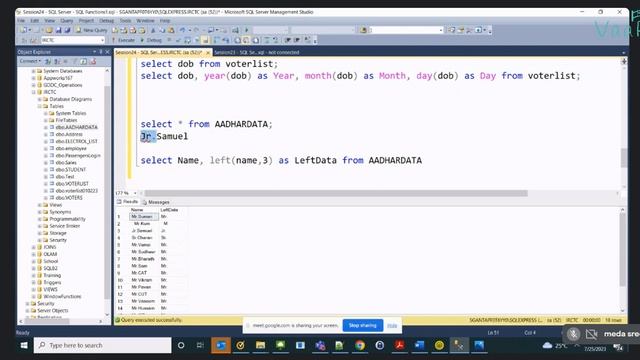
Task: Click the Database Engine Query icon
Action: tap(115, 30)
